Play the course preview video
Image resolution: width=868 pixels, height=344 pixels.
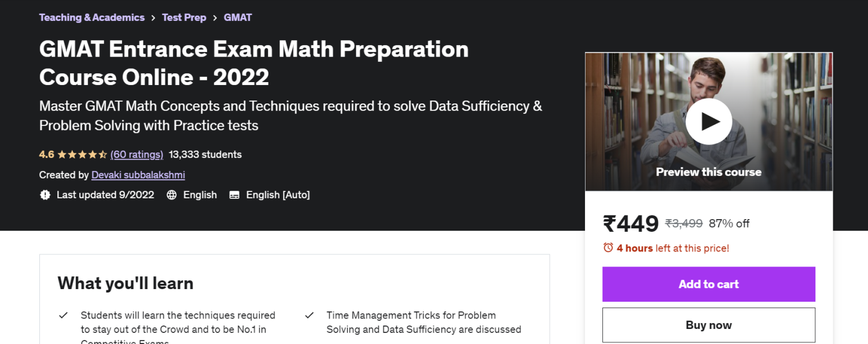709,121
